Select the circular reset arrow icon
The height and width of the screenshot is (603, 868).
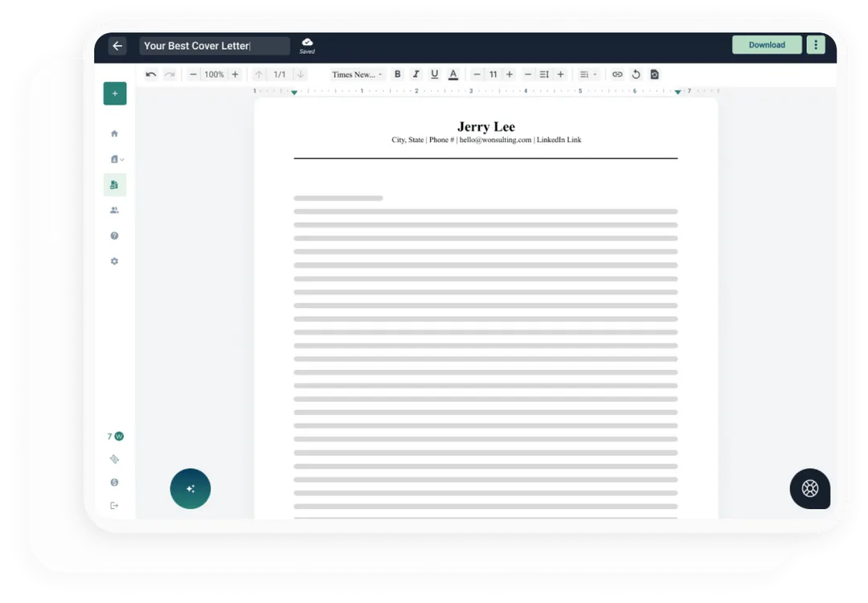click(x=636, y=74)
